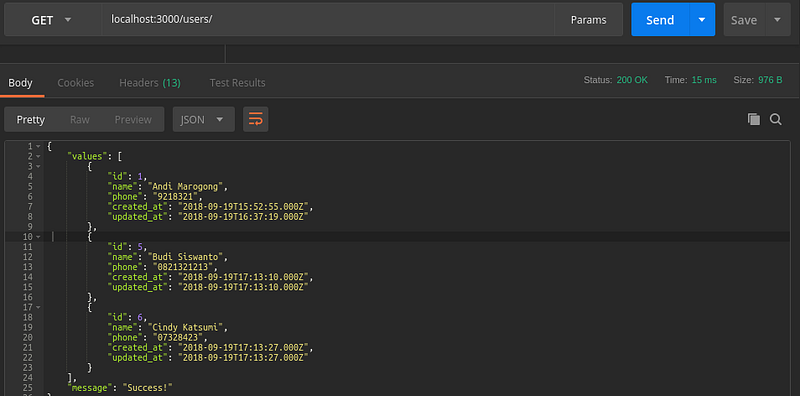Open the GET method dropdown
The width and height of the screenshot is (800, 396).
[x=53, y=20]
